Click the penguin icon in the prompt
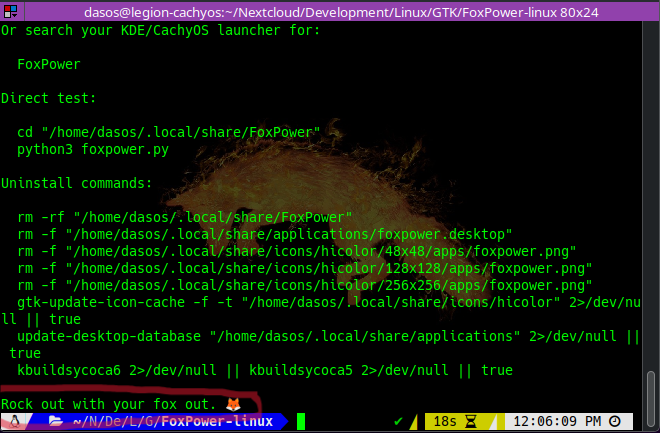The image size is (660, 433). [x=15, y=421]
